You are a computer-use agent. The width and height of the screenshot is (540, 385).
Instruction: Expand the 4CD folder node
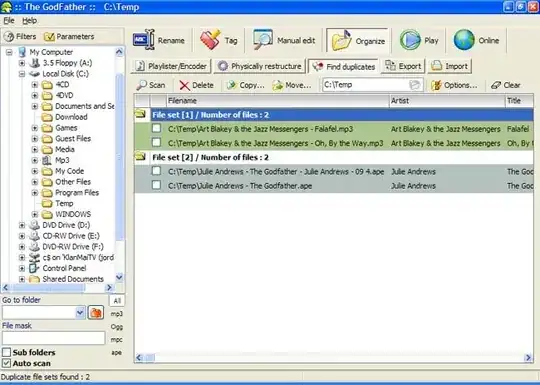click(x=34, y=85)
